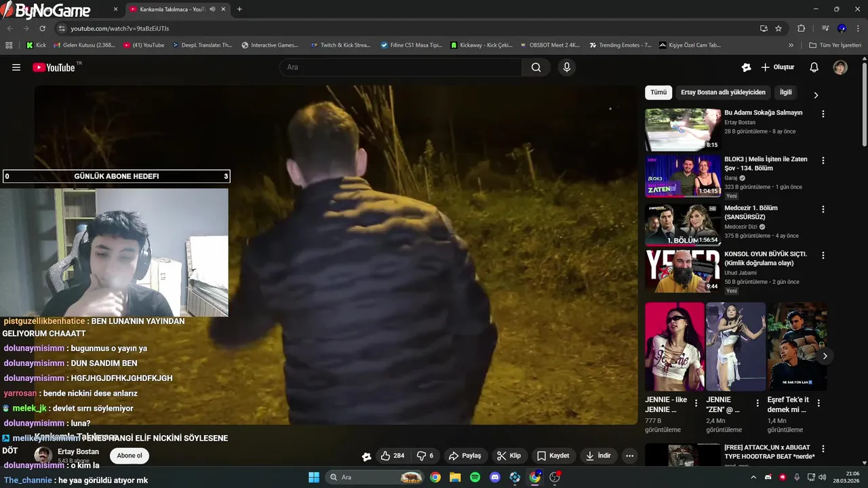Open options for JENNIE ZEN short
The image size is (868, 488).
(x=757, y=403)
